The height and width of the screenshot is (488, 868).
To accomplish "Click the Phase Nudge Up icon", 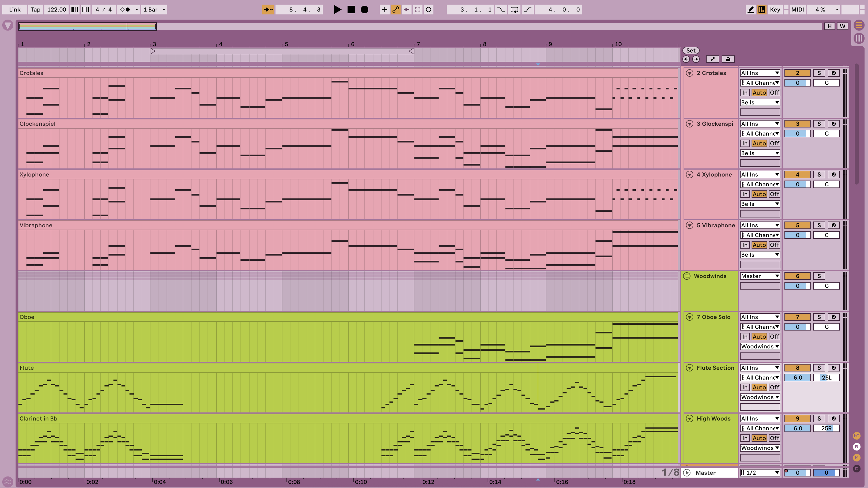I will [x=86, y=10].
